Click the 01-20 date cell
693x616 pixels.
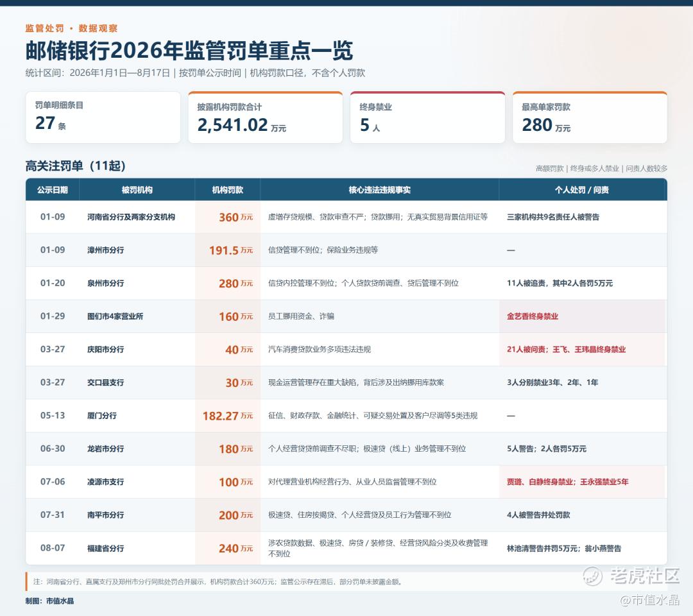(x=53, y=283)
